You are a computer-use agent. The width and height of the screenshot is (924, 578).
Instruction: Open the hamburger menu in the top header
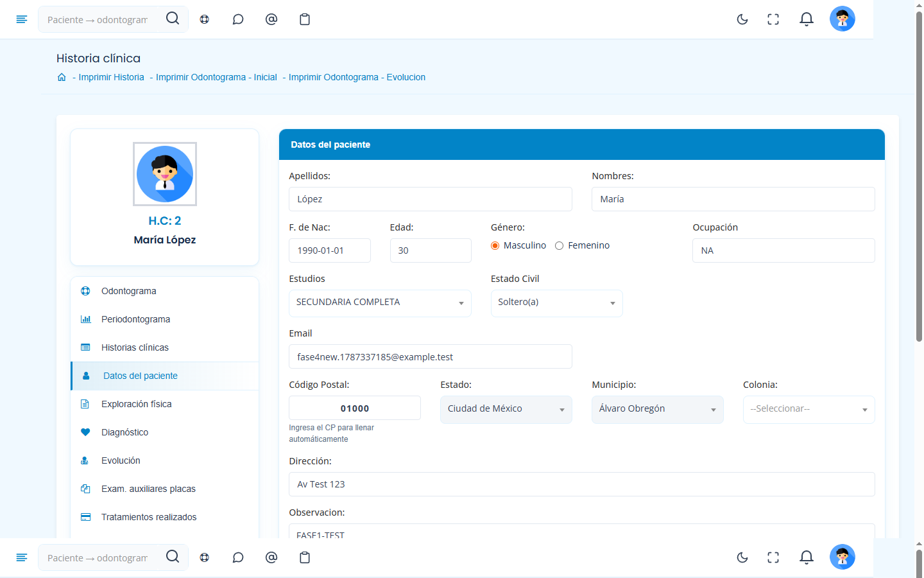point(22,19)
